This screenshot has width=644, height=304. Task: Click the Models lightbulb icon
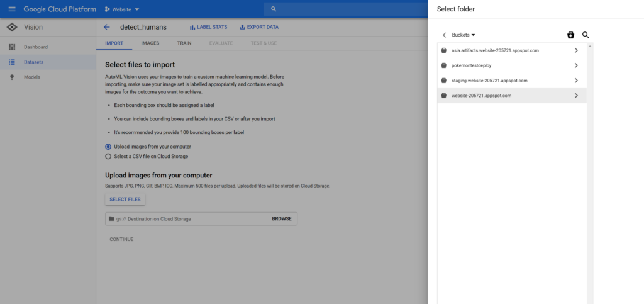pyautogui.click(x=12, y=77)
